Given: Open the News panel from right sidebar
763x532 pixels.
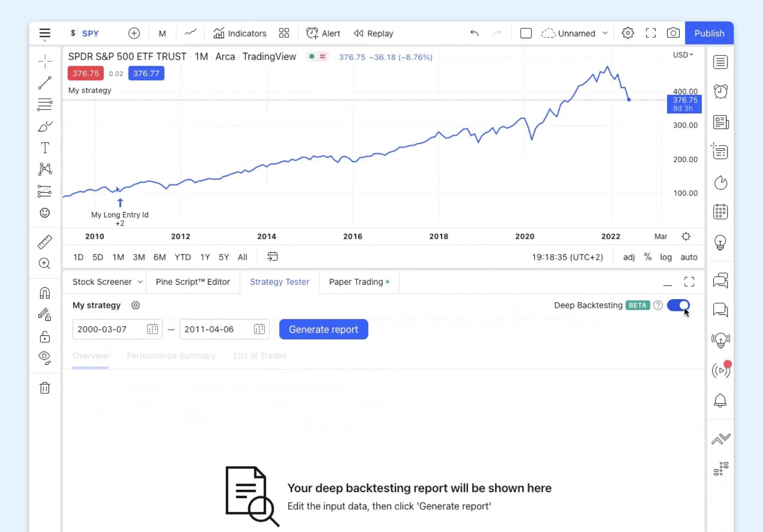Looking at the screenshot, I should click(x=721, y=122).
